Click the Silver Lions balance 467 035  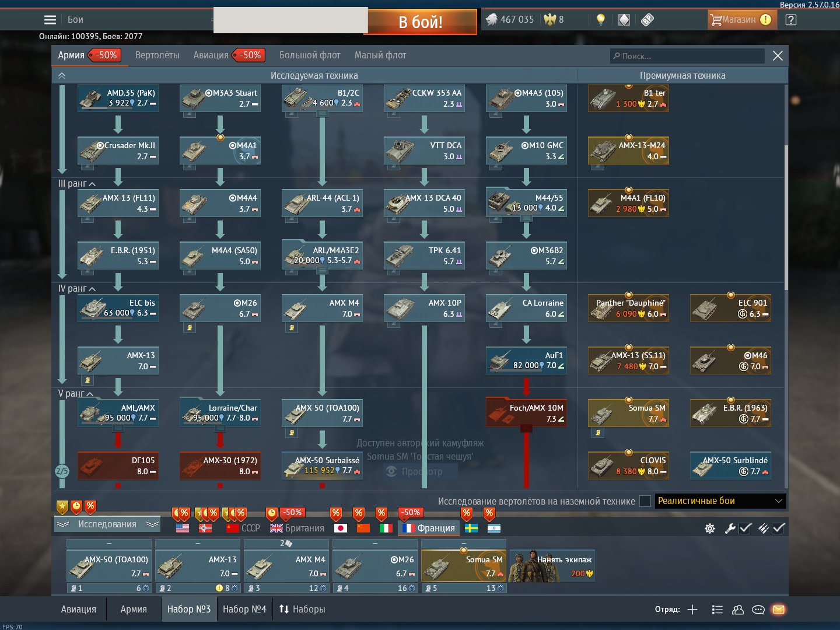click(x=510, y=20)
